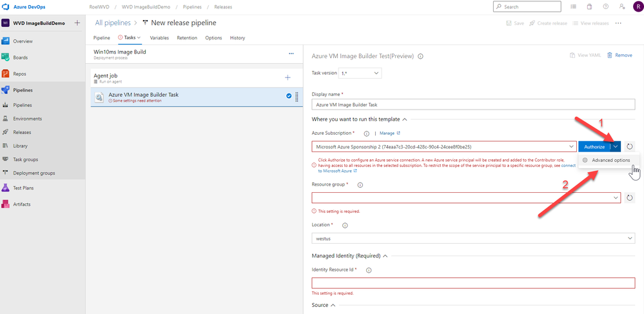Screen dimensions: 644x314
Task: Open the Authorize split-button arrow
Action: [615, 146]
